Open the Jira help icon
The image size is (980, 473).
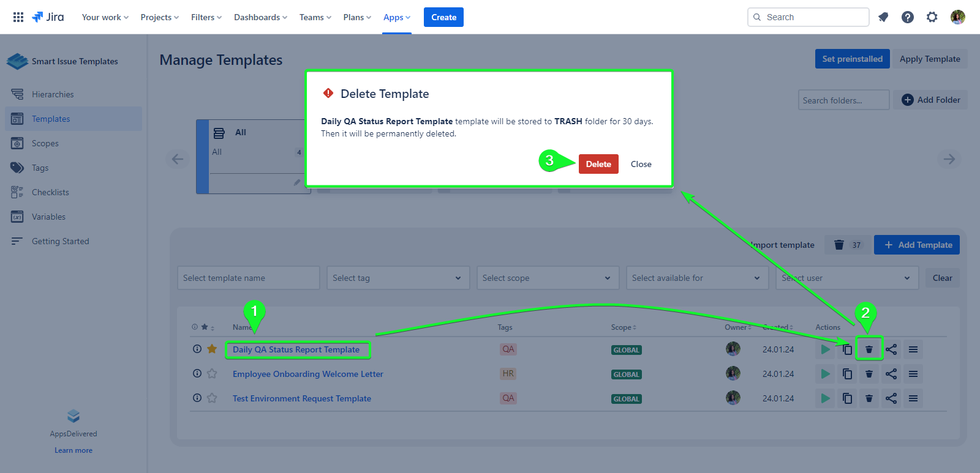[x=907, y=17]
